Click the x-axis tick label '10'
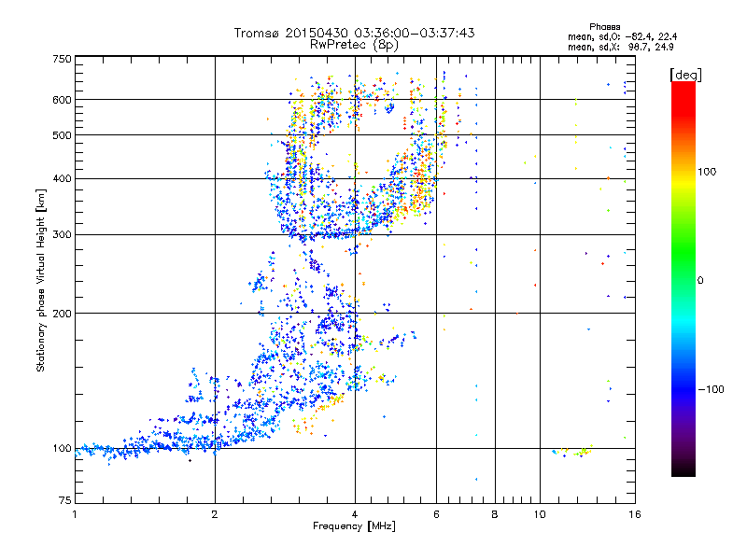 pos(540,514)
